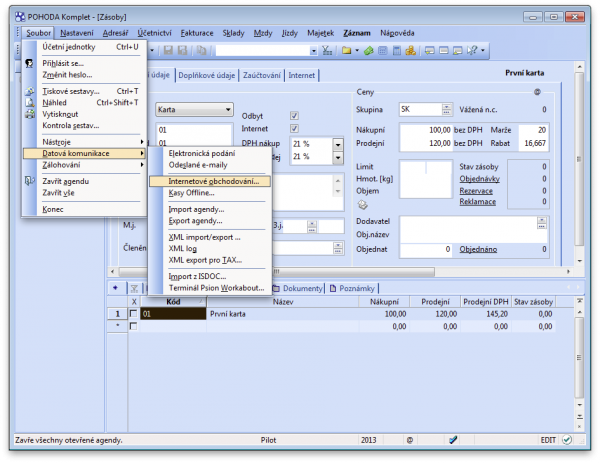Screen dimensions: 600x463
Task: Click the Kód column header
Action: click(x=173, y=302)
